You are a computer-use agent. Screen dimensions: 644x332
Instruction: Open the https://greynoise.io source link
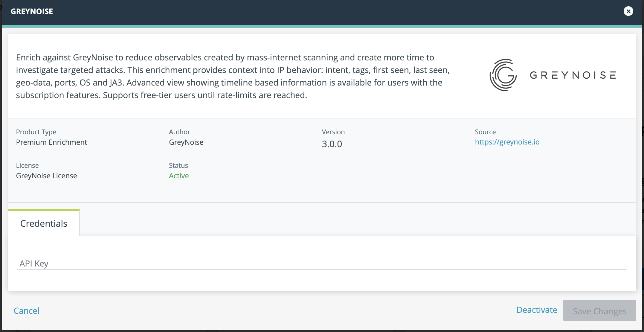[x=507, y=142]
